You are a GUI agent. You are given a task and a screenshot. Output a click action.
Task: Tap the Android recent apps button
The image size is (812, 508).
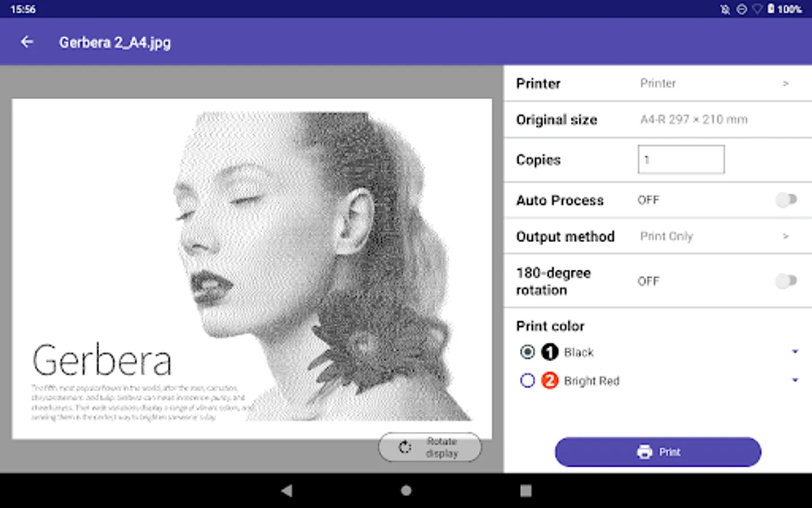point(526,490)
